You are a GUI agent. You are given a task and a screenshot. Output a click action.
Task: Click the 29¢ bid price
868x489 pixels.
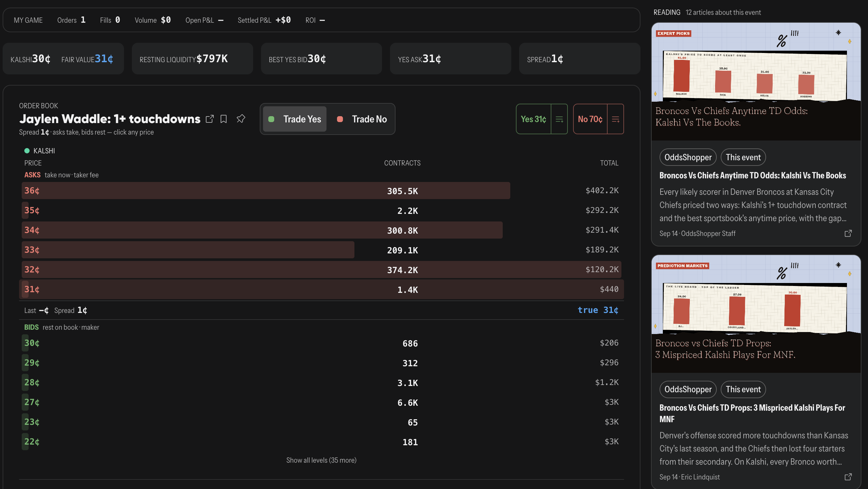(x=32, y=363)
